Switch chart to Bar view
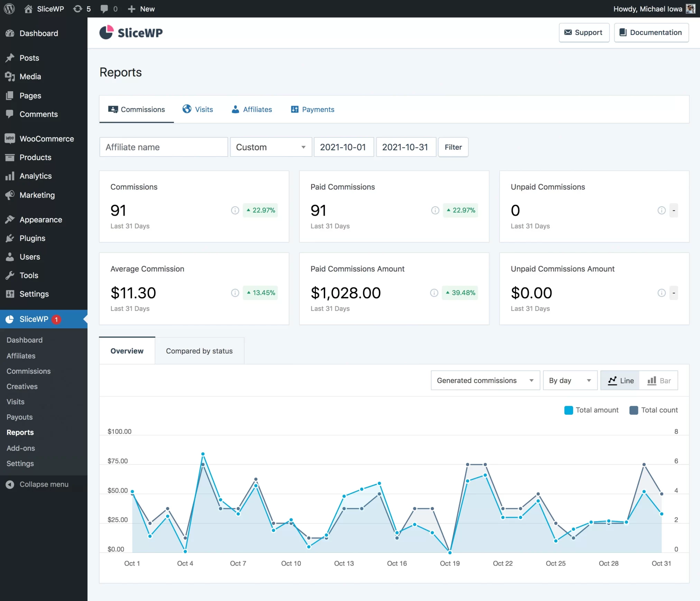The width and height of the screenshot is (700, 601). click(x=659, y=380)
